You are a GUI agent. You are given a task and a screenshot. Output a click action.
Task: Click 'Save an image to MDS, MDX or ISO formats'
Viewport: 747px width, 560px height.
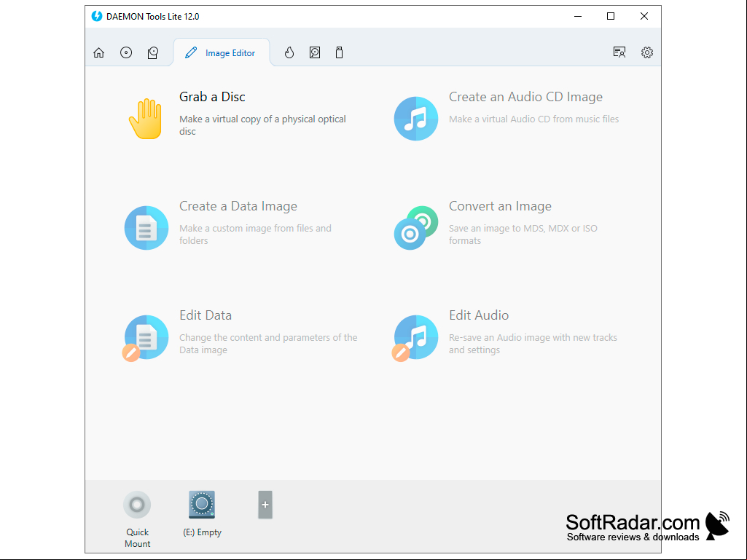click(x=523, y=234)
